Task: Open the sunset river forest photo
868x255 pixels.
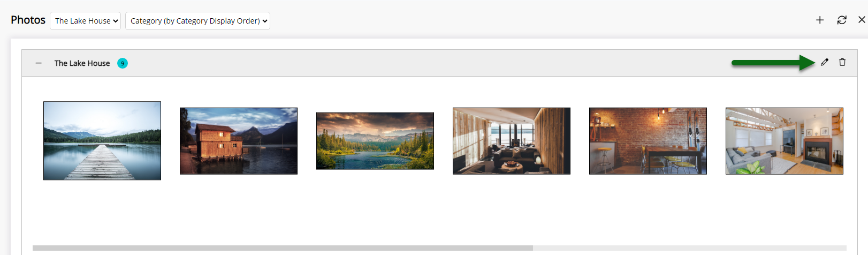Action: 375,141
